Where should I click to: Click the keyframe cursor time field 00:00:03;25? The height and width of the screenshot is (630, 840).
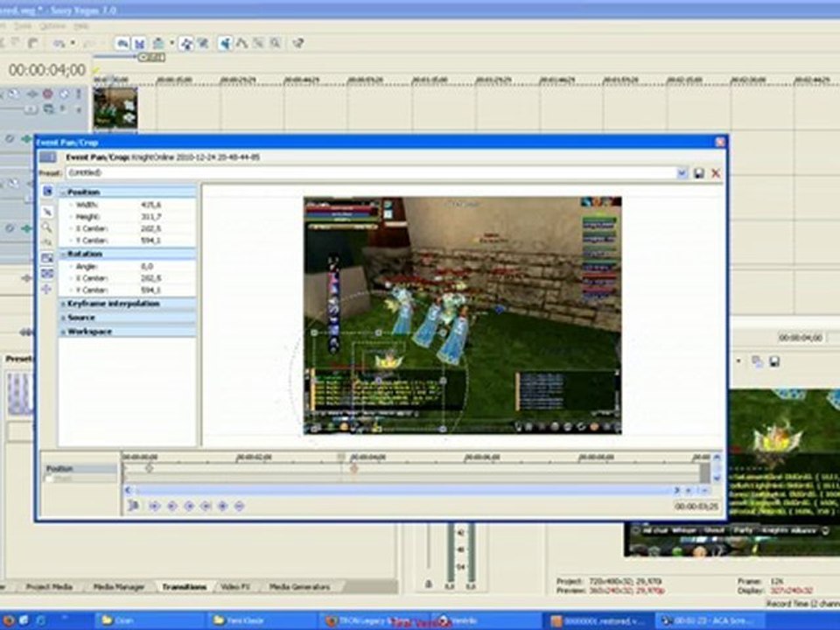click(696, 507)
